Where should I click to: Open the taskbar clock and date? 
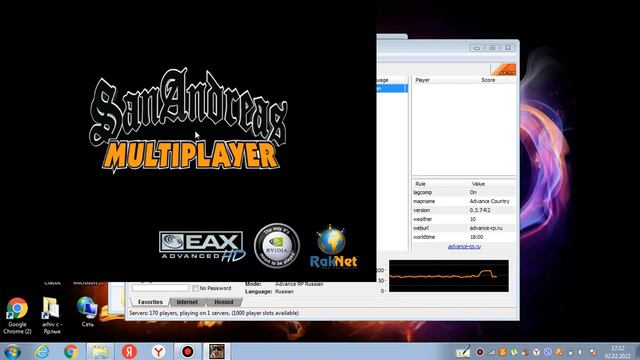click(x=618, y=352)
